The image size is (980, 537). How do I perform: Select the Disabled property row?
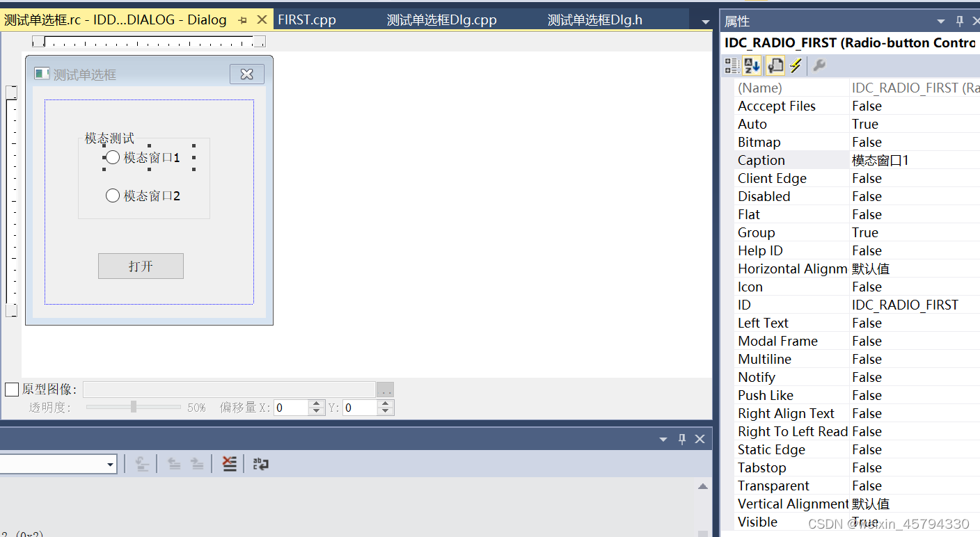pos(857,196)
